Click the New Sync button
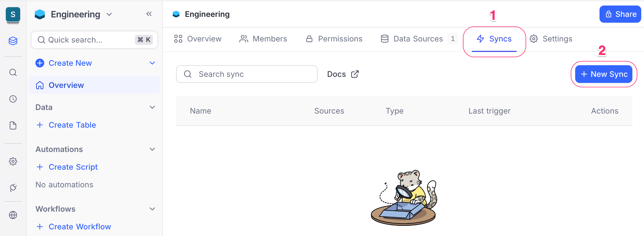The image size is (644, 236). [x=604, y=74]
